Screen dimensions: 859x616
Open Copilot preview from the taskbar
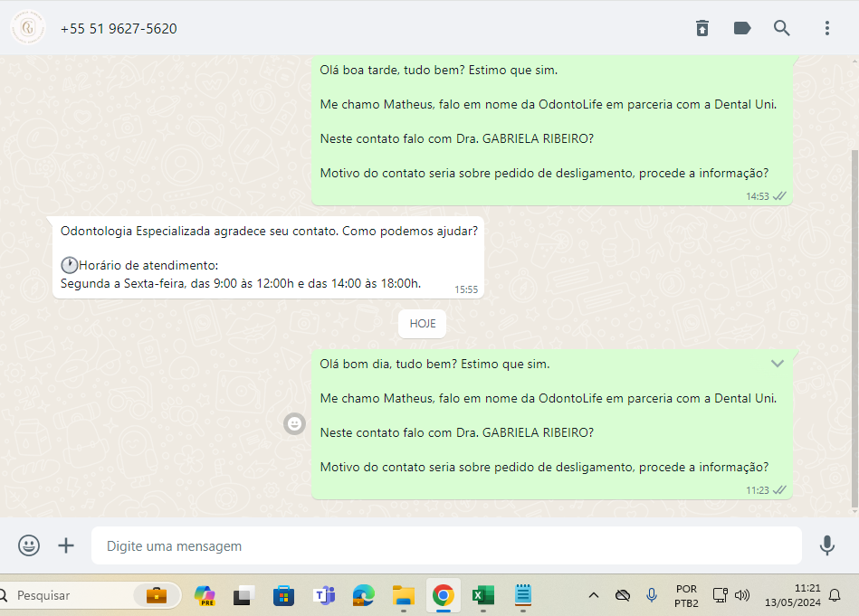(x=205, y=595)
